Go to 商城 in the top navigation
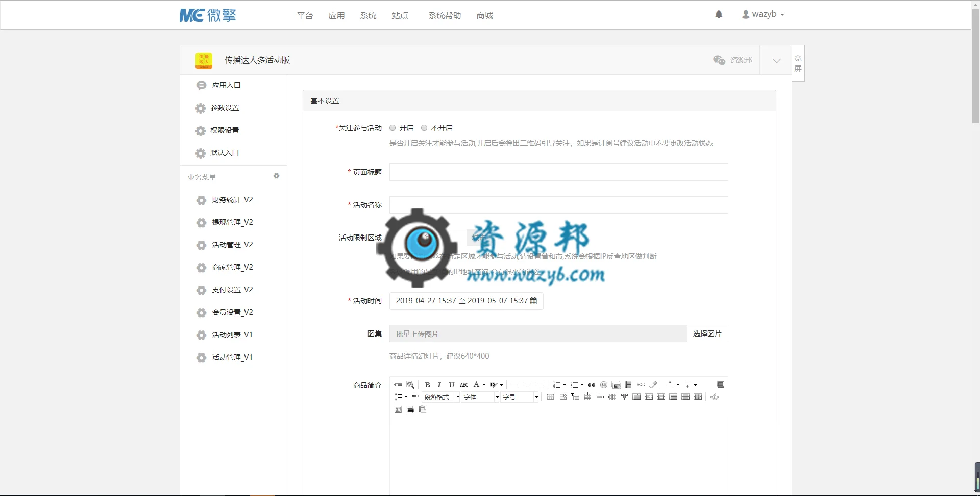 [484, 16]
